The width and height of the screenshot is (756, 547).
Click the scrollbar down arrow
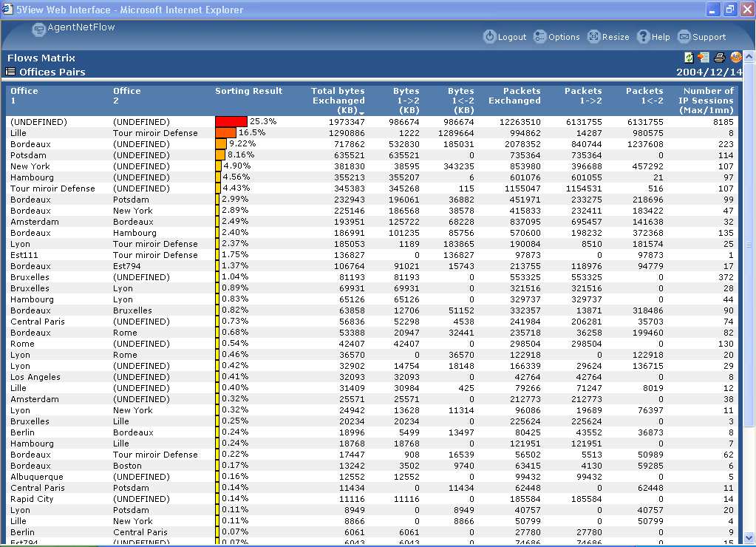(x=749, y=537)
